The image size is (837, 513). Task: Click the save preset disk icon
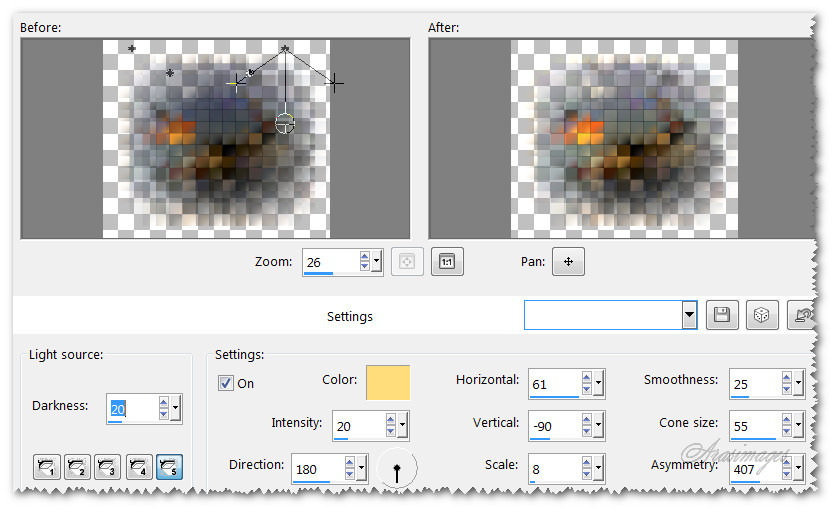point(722,315)
